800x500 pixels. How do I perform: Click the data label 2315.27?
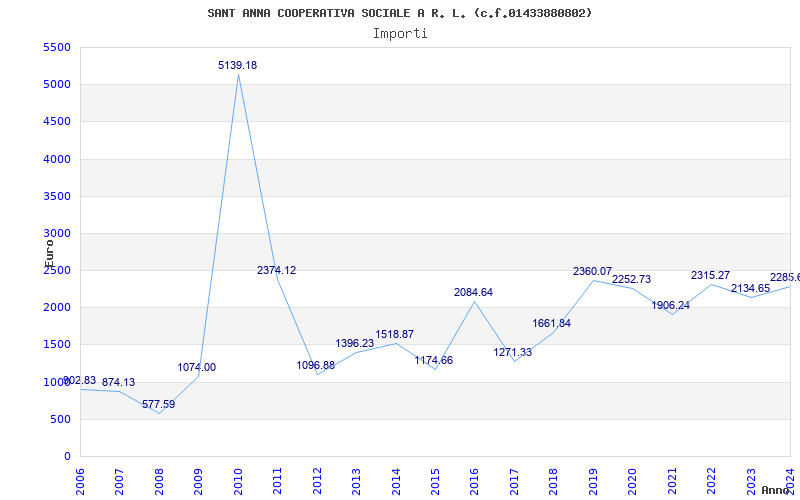pyautogui.click(x=710, y=275)
